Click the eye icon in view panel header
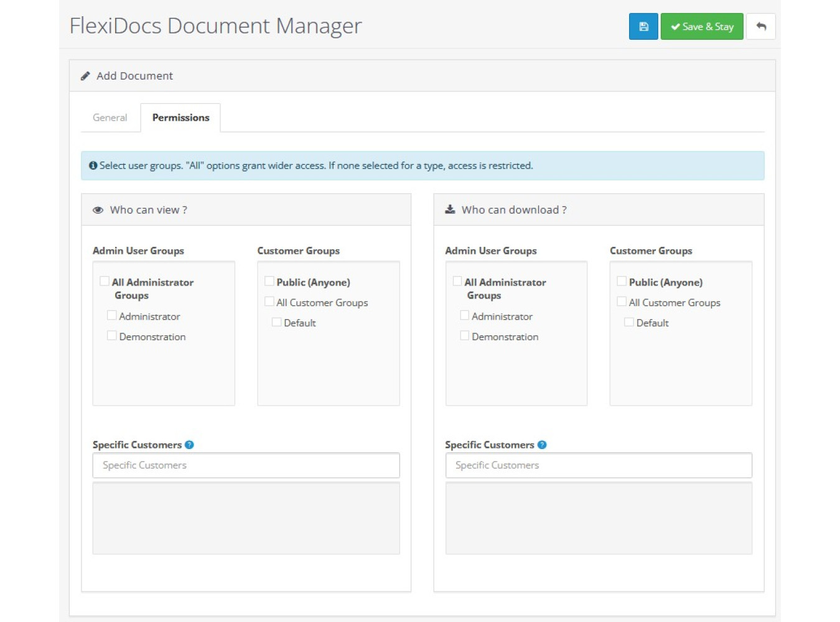This screenshot has width=840, height=622. pyautogui.click(x=98, y=210)
